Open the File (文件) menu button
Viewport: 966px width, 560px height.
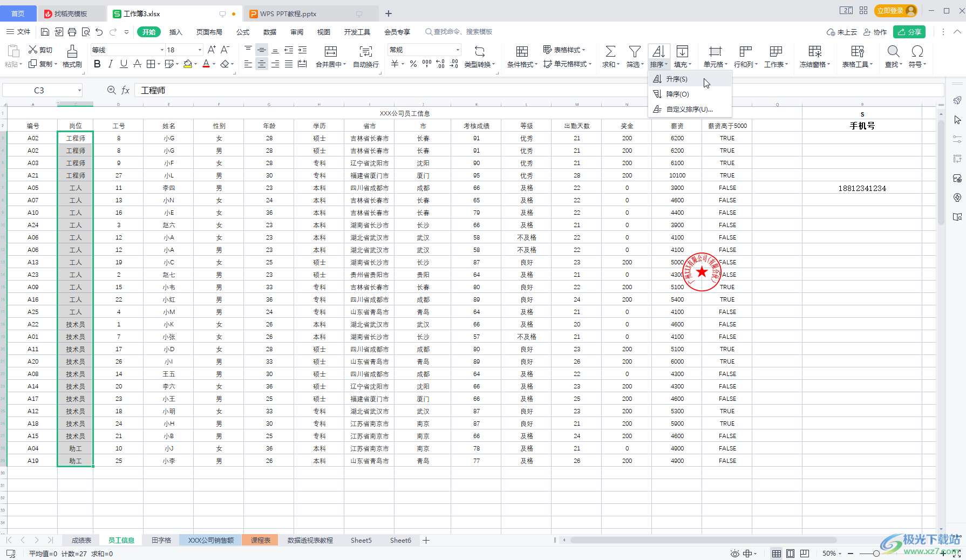point(18,32)
